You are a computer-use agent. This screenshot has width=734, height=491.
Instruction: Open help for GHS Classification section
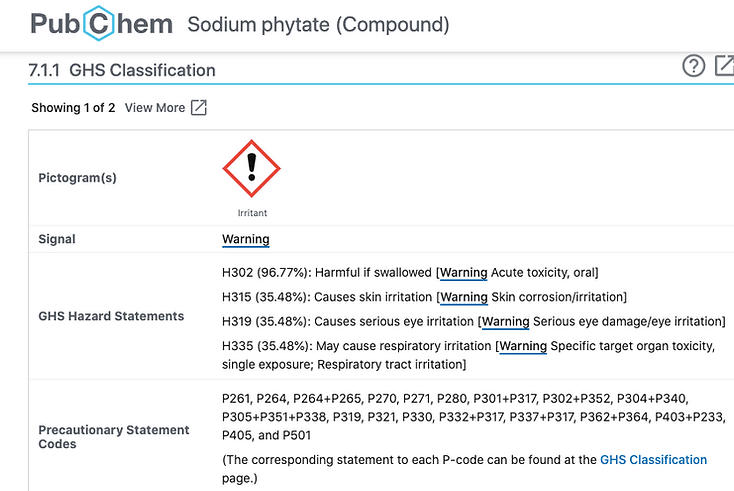[x=693, y=66]
